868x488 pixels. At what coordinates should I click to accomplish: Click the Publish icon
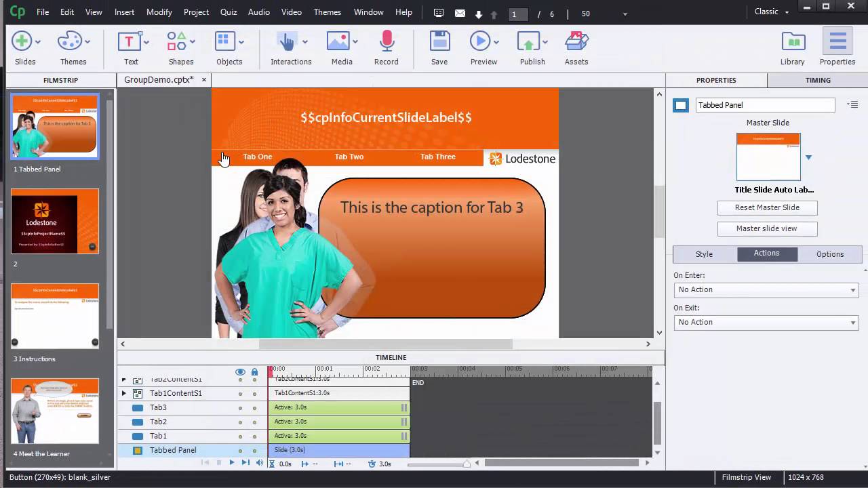point(528,41)
